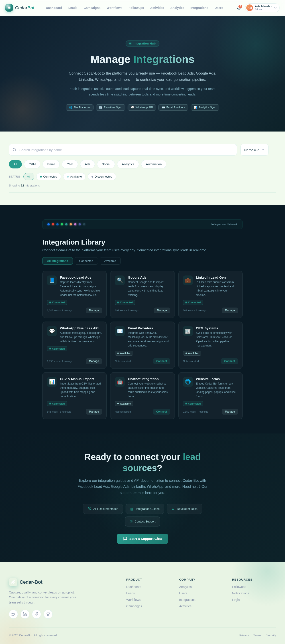The image size is (285, 644).
Task: Open the Integration Guides link
Action: point(145,509)
